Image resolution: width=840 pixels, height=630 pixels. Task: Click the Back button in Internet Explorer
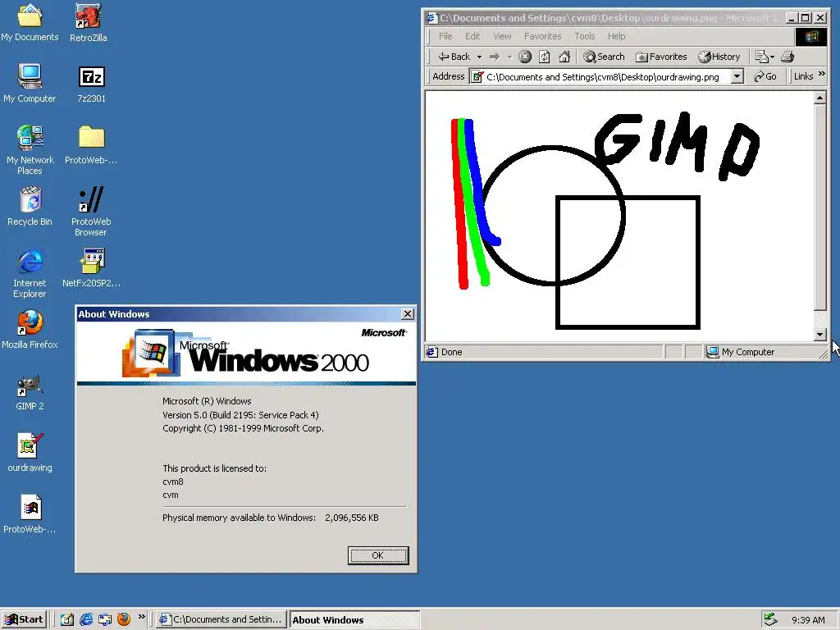454,57
